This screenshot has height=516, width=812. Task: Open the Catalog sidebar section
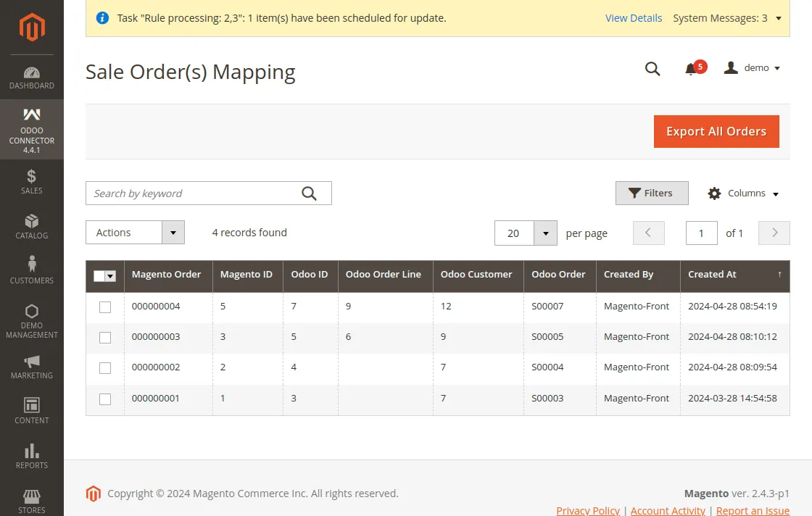coord(32,226)
